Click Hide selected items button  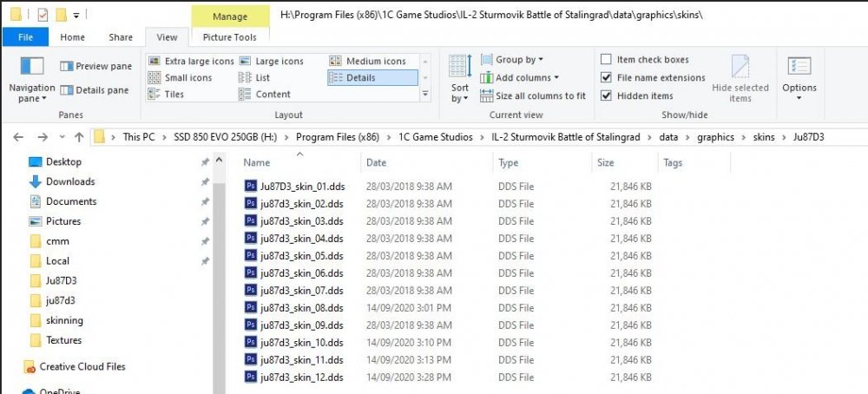click(740, 79)
